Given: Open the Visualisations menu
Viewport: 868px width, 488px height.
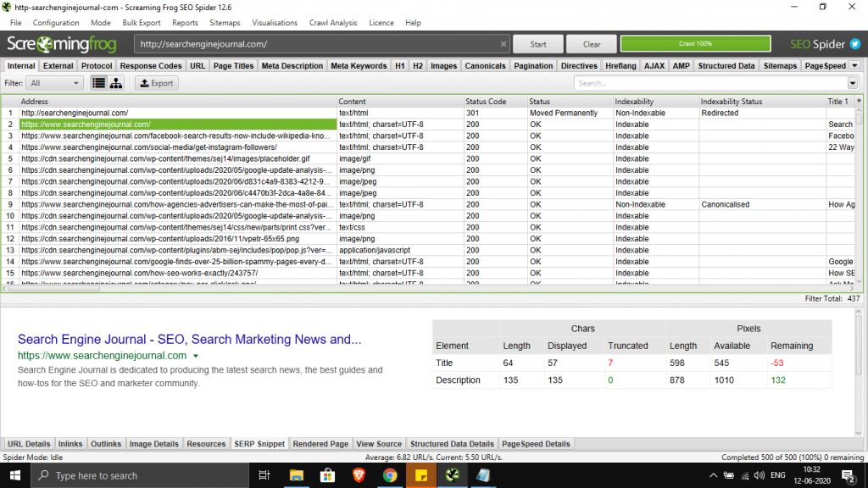Looking at the screenshot, I should (275, 23).
